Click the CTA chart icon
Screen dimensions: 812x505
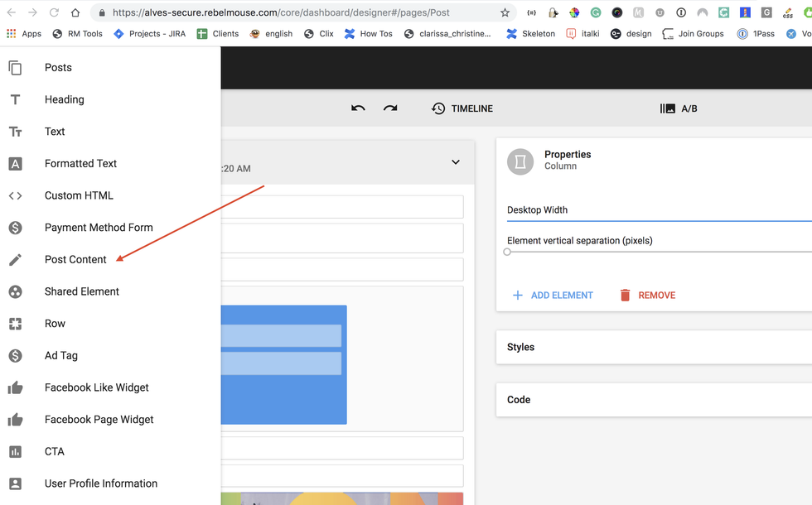[15, 452]
